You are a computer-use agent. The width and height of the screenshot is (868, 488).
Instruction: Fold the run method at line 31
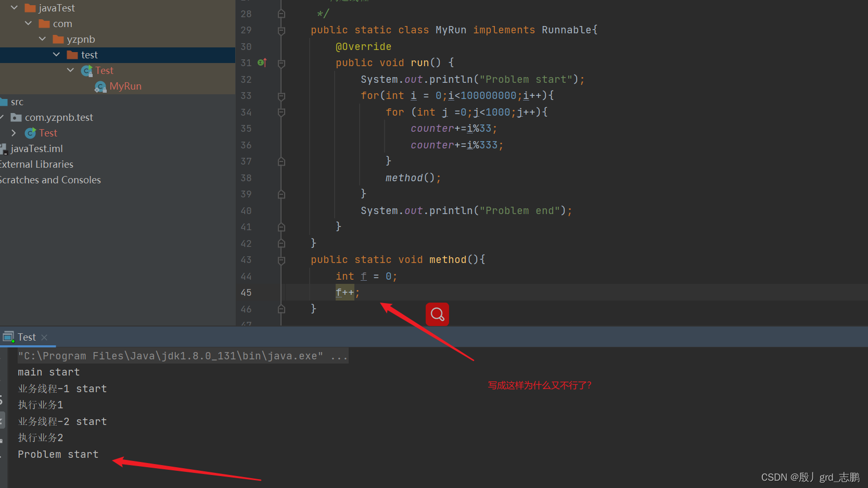(x=282, y=63)
